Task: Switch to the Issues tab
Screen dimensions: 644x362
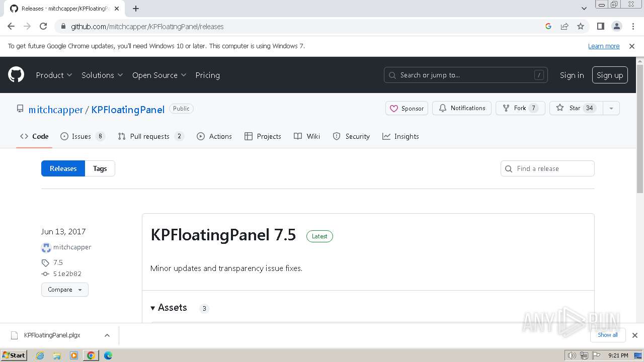Action: point(82,136)
